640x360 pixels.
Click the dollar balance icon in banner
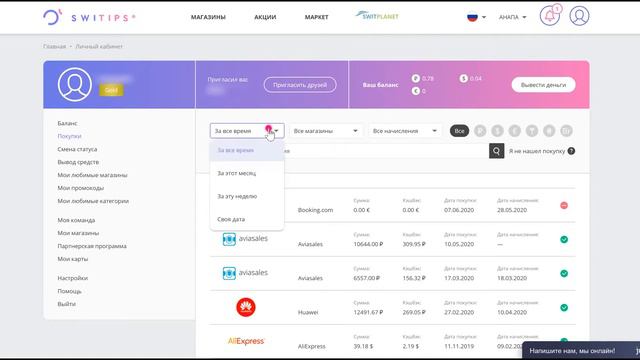click(x=463, y=78)
